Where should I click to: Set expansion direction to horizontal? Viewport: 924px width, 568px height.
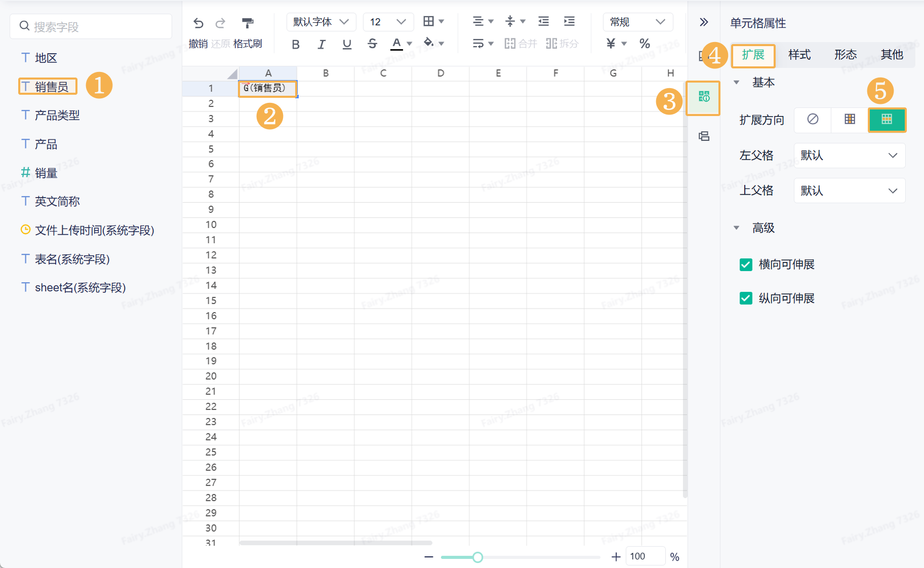tap(887, 120)
